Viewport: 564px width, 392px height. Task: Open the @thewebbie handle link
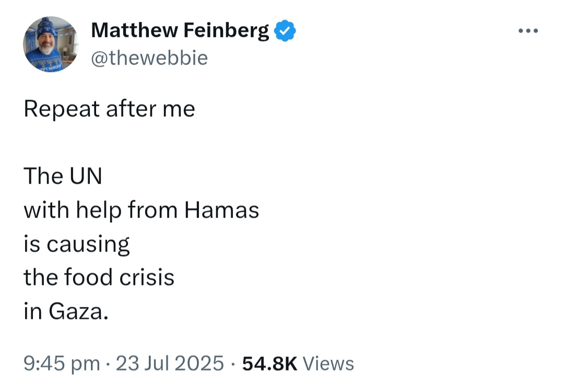pos(149,58)
